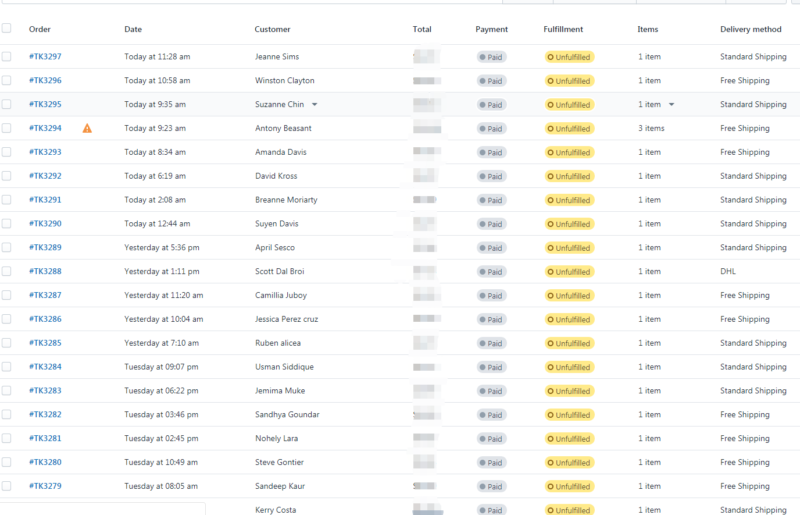Click the Unfulfilled badge on order #TK3279
The image size is (800, 515).
pos(569,487)
